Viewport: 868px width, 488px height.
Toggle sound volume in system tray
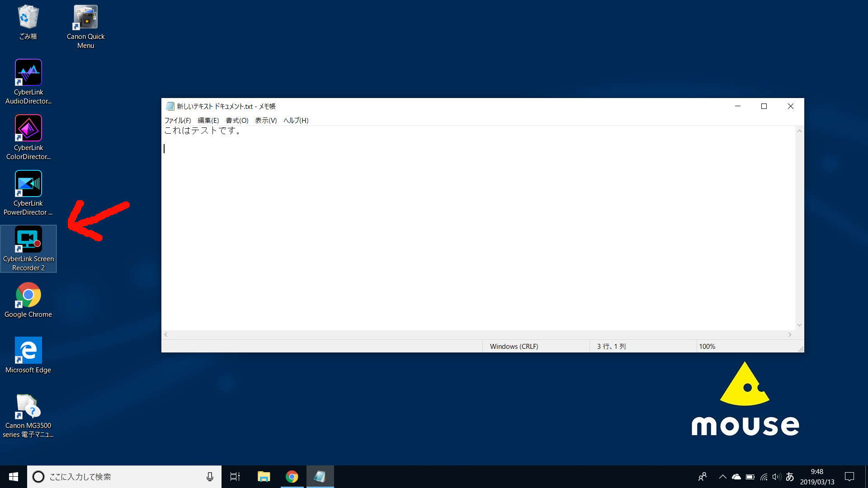coord(775,476)
